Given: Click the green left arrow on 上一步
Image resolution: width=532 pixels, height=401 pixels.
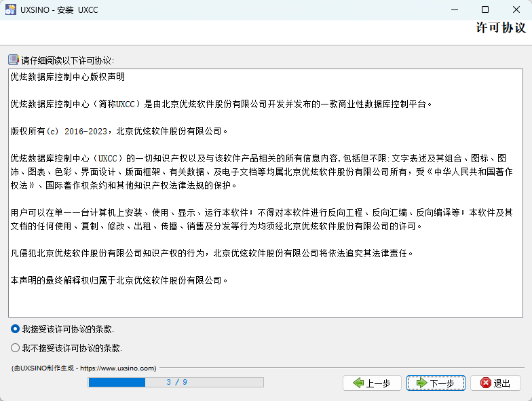Looking at the screenshot, I should (x=358, y=383).
